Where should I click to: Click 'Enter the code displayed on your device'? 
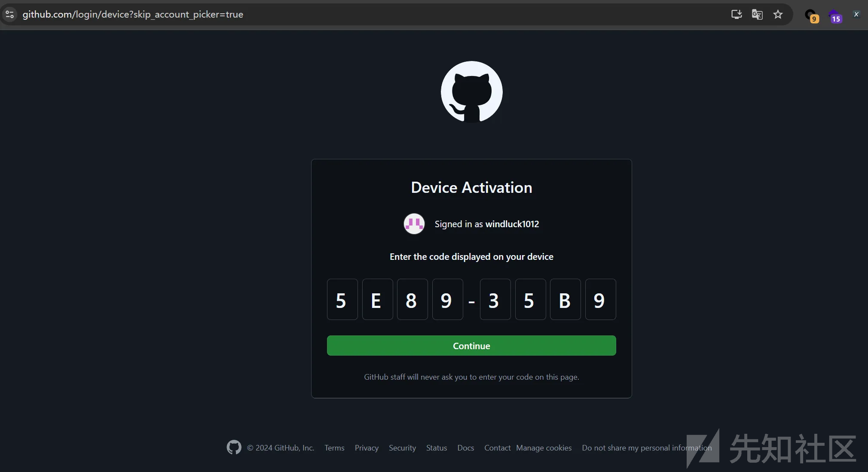click(x=471, y=257)
